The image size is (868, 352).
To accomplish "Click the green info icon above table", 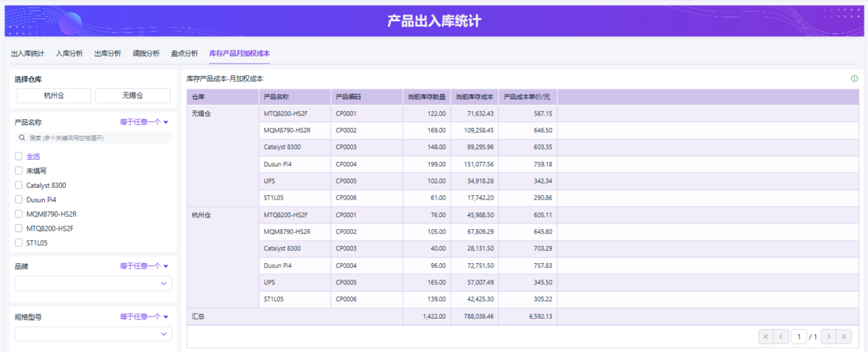I will [x=854, y=78].
